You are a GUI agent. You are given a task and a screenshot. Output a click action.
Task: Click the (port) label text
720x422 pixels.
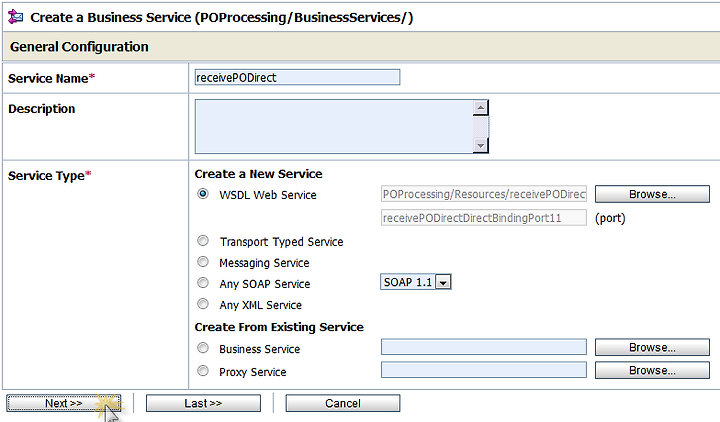click(x=610, y=218)
